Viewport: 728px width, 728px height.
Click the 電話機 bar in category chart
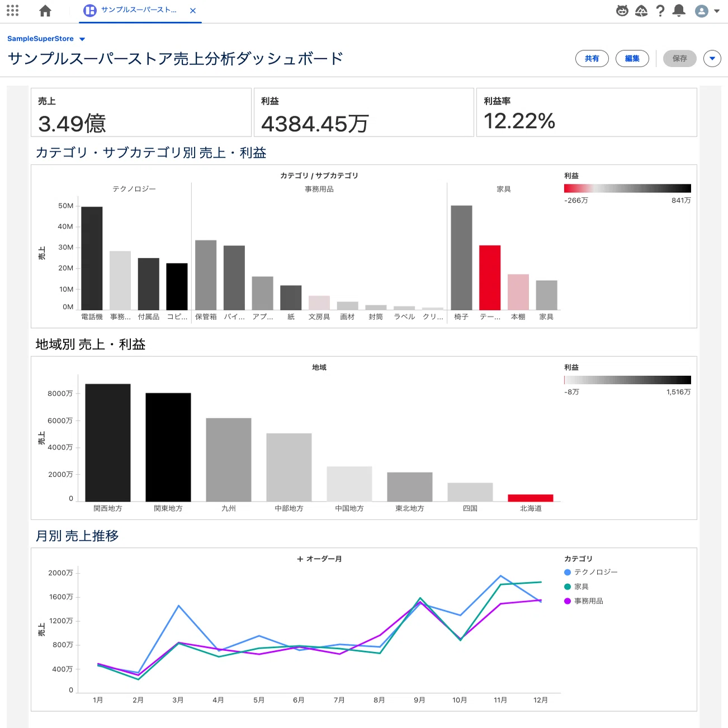click(x=92, y=258)
